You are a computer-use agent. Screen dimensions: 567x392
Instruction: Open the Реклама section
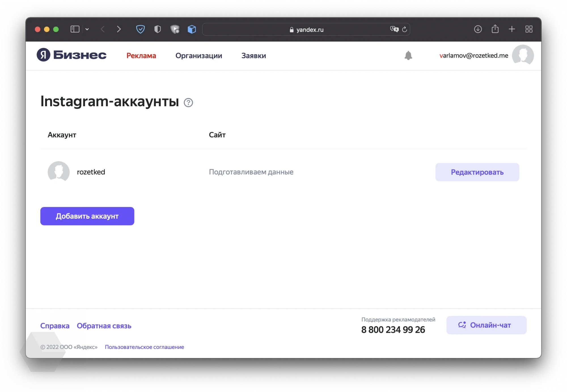[x=141, y=56]
